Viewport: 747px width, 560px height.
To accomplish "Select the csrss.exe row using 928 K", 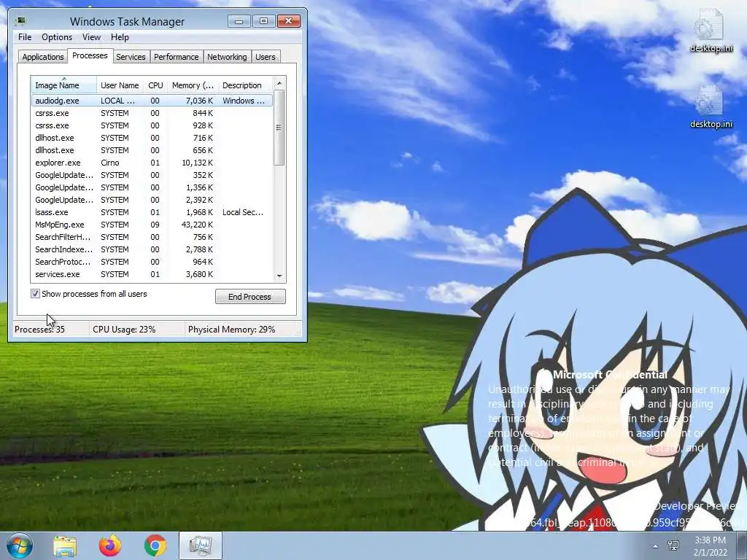I will click(x=152, y=125).
